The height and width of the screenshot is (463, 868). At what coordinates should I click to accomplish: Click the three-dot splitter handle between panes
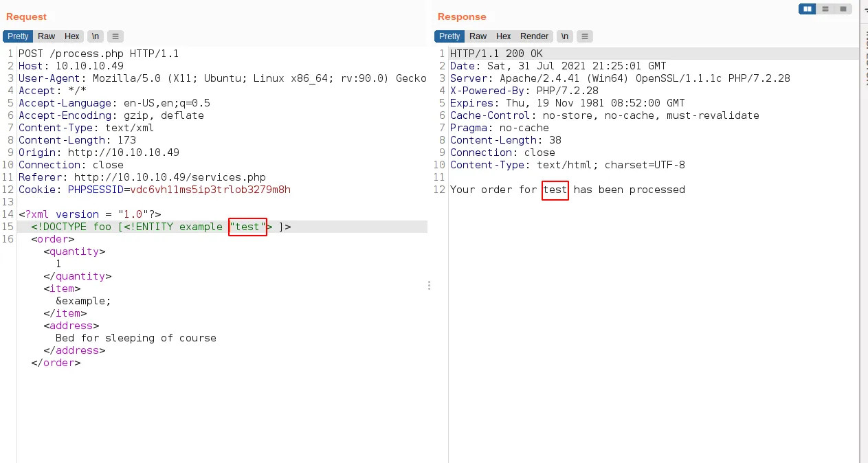click(430, 285)
